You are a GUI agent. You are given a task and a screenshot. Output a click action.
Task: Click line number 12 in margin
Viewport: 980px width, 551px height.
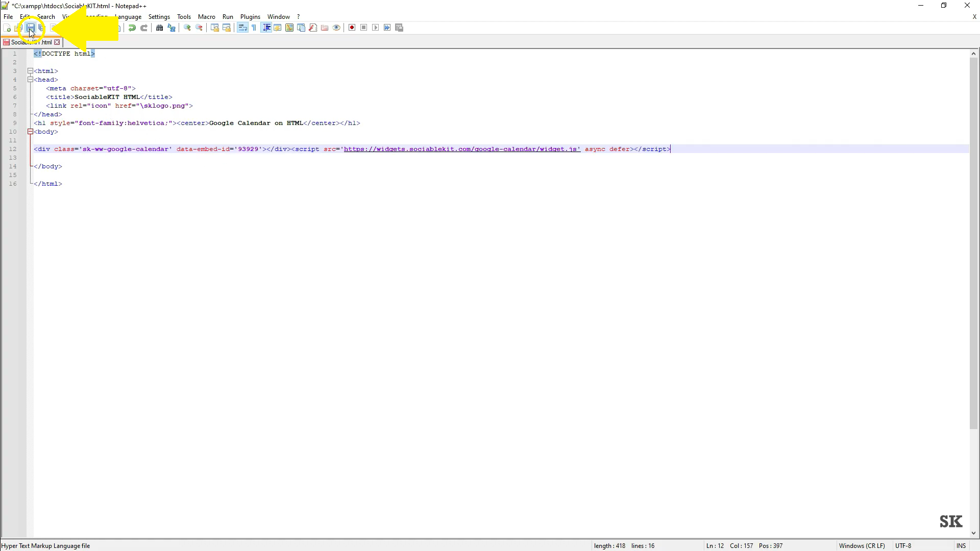pos(13,149)
